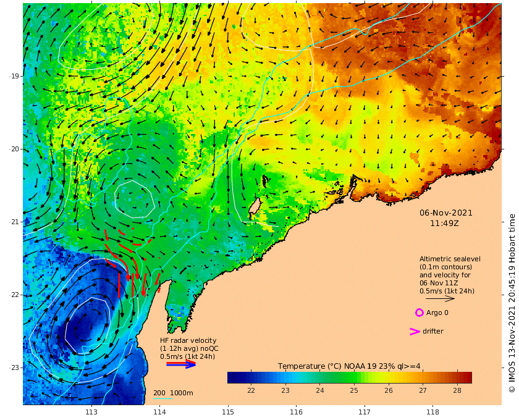519x420 pixels.
Task: Click longitude axis label 117
Action: coord(365,412)
